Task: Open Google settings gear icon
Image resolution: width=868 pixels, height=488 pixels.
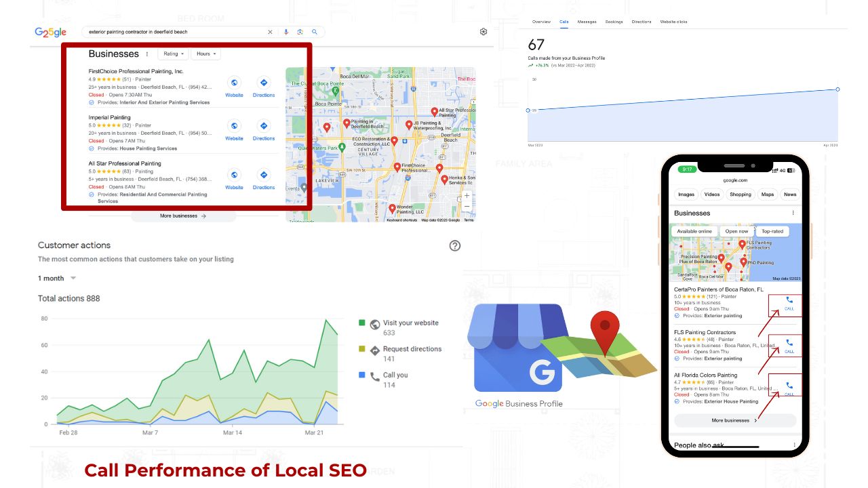Action: click(x=484, y=32)
